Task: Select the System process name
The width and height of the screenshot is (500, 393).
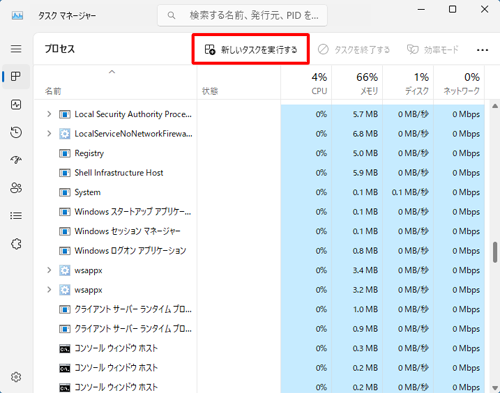Action: (87, 192)
